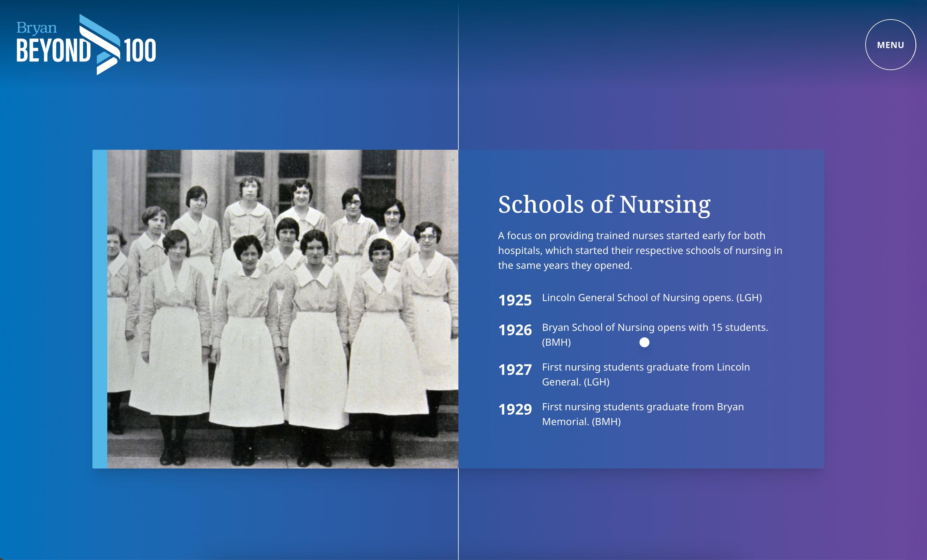The width and height of the screenshot is (927, 560).
Task: Click the 1925 year label
Action: [x=515, y=300]
